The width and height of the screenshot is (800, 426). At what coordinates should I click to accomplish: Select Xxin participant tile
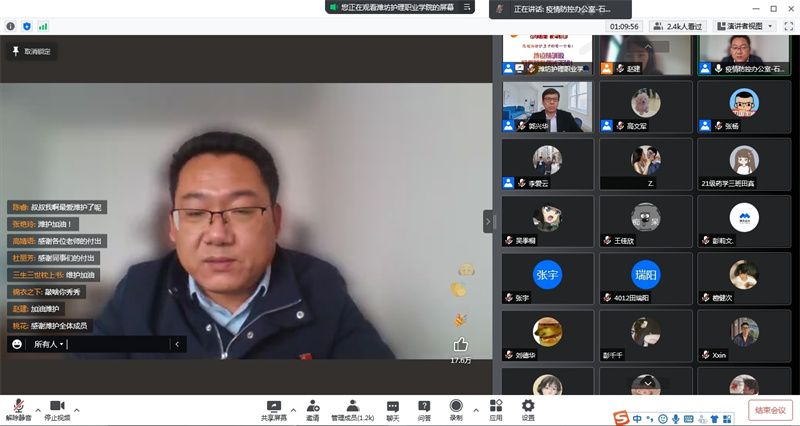pyautogui.click(x=744, y=336)
